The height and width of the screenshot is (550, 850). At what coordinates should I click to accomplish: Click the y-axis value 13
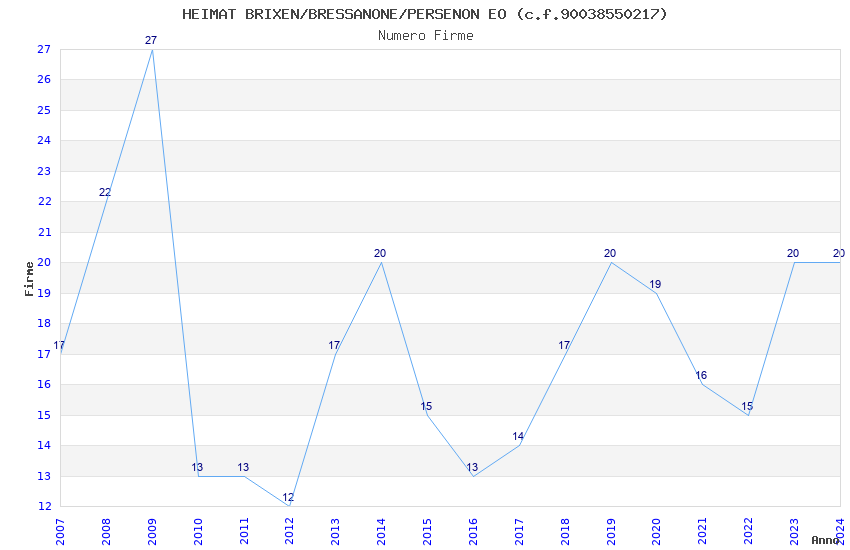pos(44,477)
